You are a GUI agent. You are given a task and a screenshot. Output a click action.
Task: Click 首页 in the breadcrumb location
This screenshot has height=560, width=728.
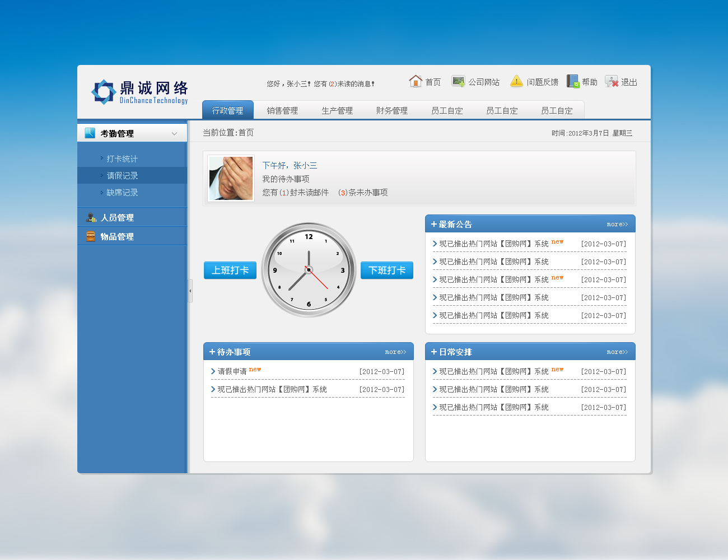click(x=246, y=133)
